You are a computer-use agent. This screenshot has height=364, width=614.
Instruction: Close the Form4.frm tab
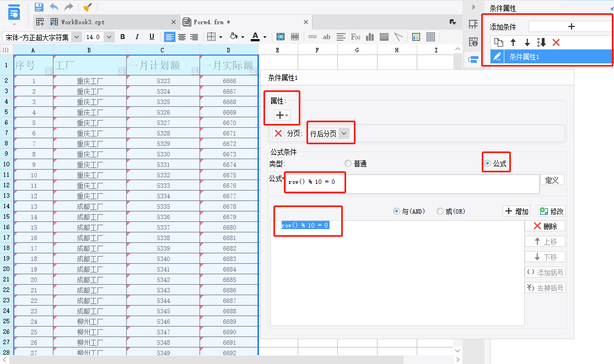(306, 22)
